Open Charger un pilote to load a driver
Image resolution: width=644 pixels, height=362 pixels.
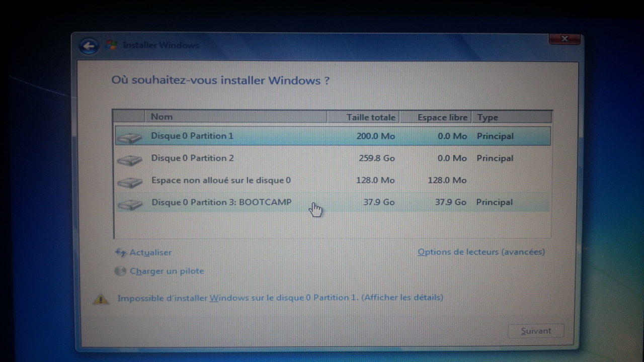(x=167, y=271)
